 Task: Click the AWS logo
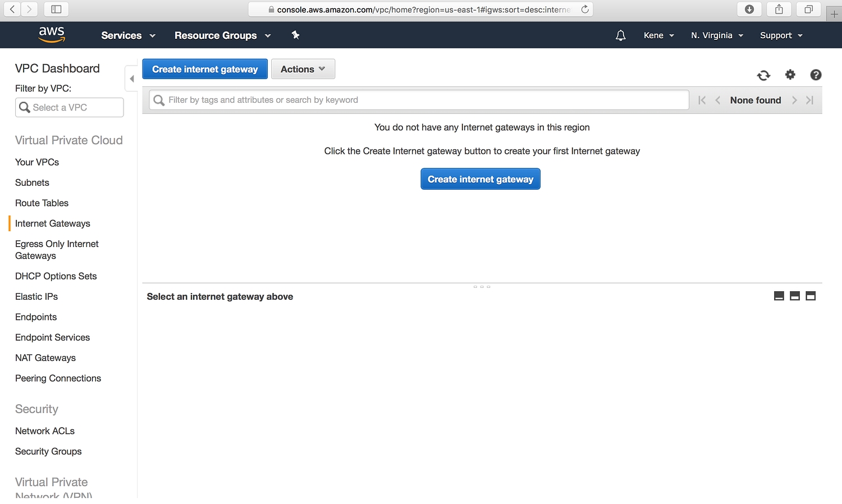[52, 35]
